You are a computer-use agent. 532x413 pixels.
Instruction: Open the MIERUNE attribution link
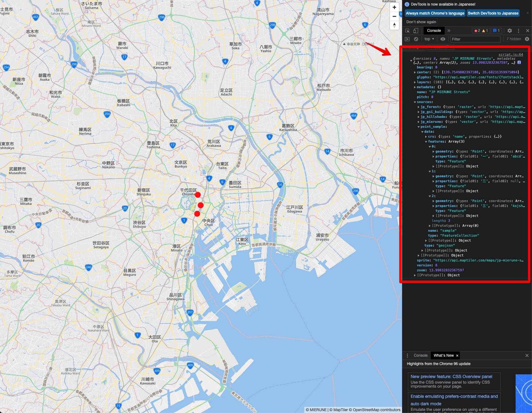316,410
